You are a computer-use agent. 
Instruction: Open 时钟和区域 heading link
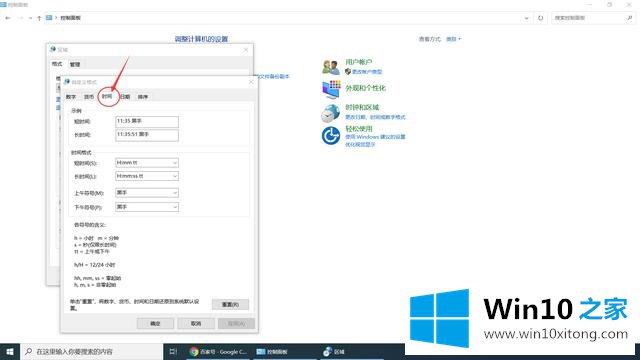[x=362, y=107]
